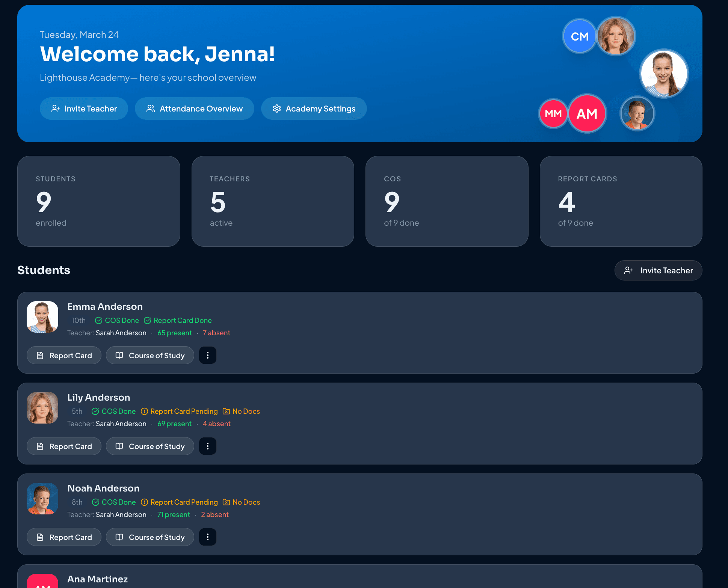This screenshot has width=728, height=588.
Task: Click Invite Teacher above the students list
Action: 658,270
